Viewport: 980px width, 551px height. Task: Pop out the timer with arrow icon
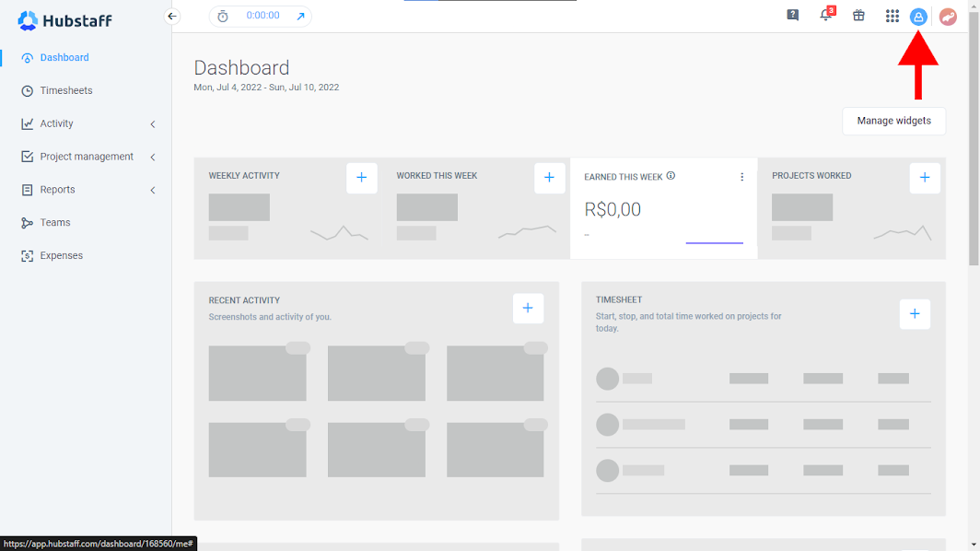[300, 17]
